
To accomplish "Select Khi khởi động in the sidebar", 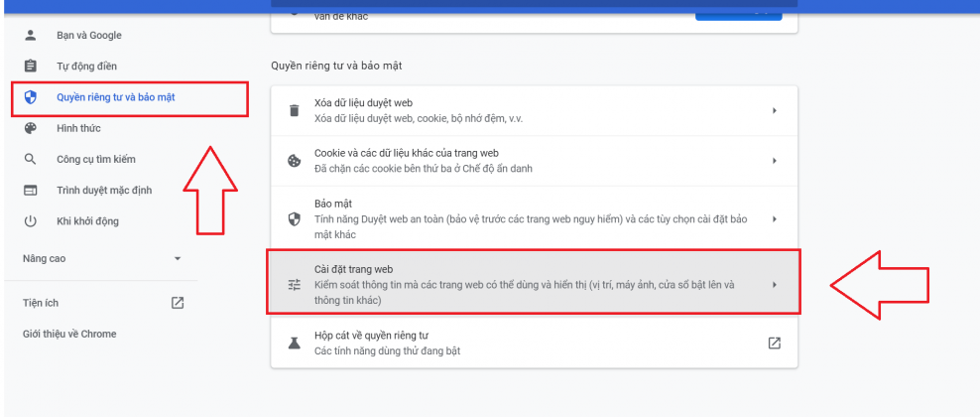I will coord(87,220).
